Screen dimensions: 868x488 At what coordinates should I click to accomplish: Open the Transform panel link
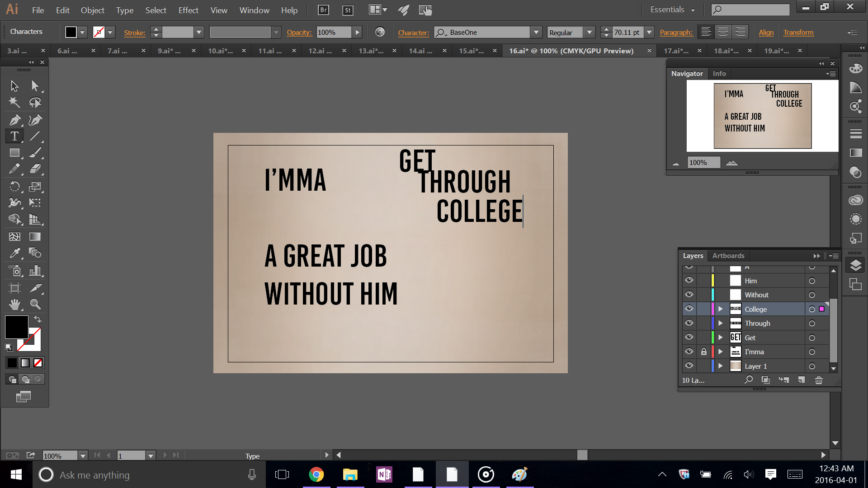click(x=798, y=33)
